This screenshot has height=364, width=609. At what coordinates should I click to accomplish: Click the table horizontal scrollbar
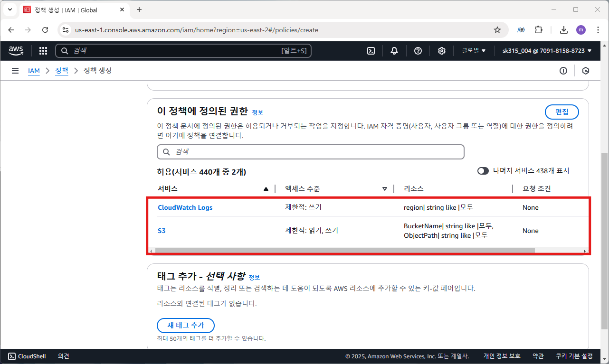345,251
